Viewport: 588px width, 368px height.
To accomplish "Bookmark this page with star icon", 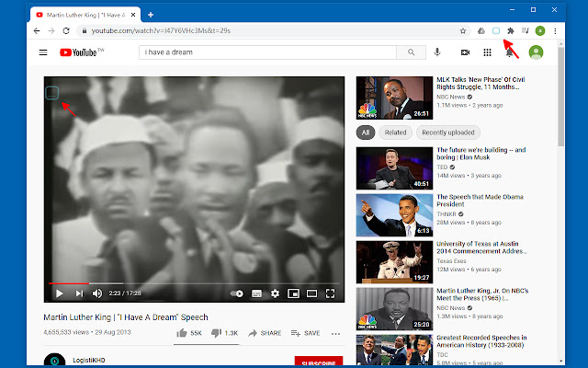I will click(463, 30).
